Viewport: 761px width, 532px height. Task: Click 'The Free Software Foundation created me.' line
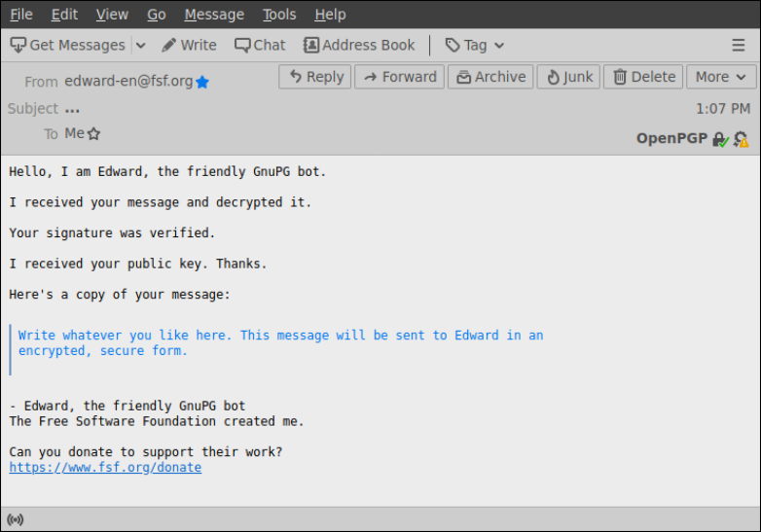click(157, 421)
